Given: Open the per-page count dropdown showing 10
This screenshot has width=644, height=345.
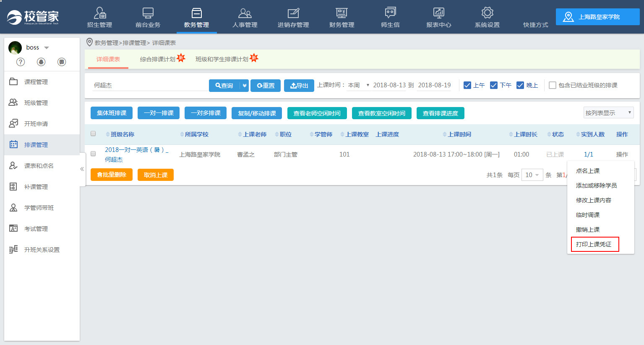Looking at the screenshot, I should 532,175.
